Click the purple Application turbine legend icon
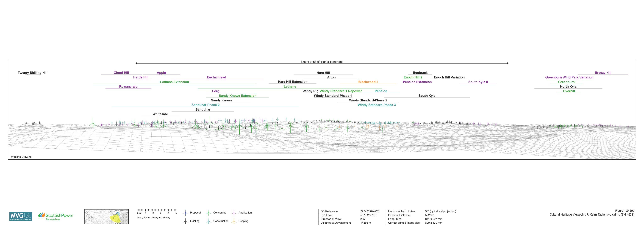The width and height of the screenshot is (644, 228). (x=234, y=213)
